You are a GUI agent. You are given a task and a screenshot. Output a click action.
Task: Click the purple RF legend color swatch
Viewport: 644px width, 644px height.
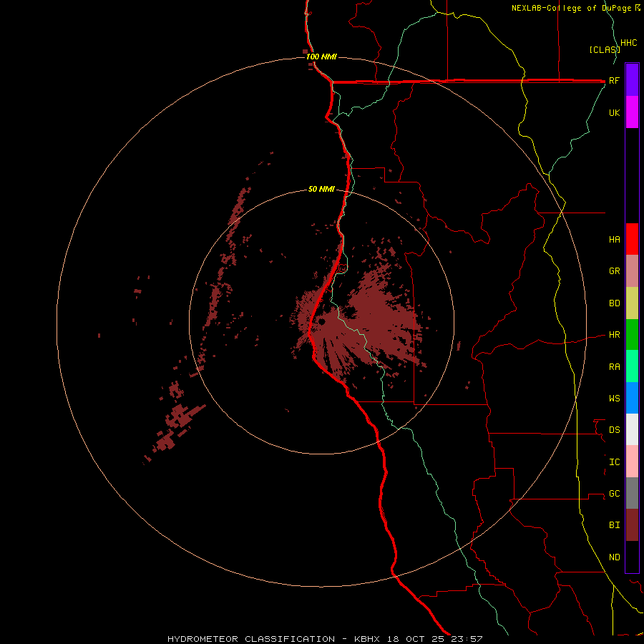(632, 79)
